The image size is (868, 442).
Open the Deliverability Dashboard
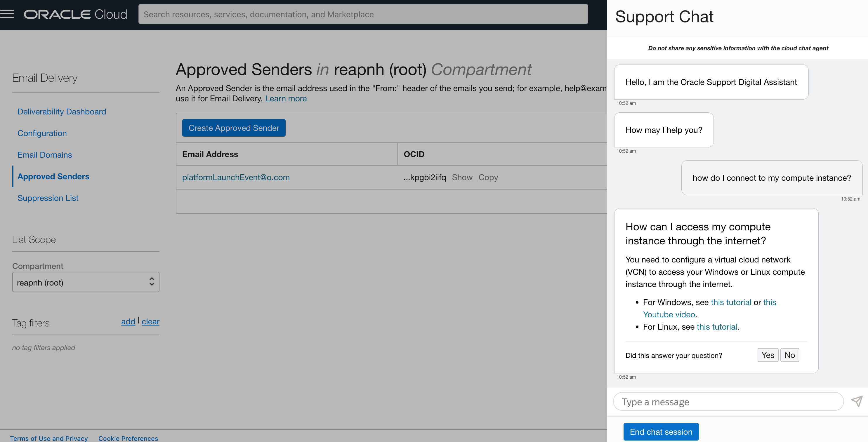[x=62, y=112]
